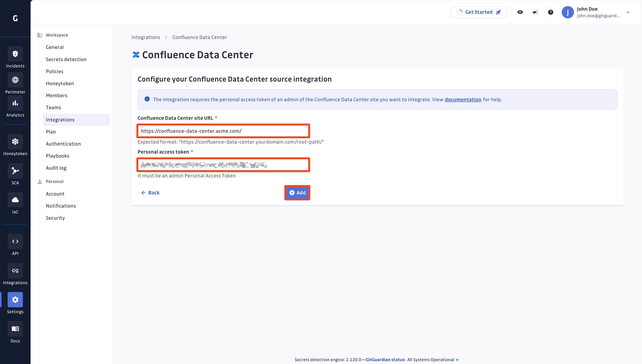642x364 pixels.
Task: Click the Workspace section header
Action: (x=57, y=35)
